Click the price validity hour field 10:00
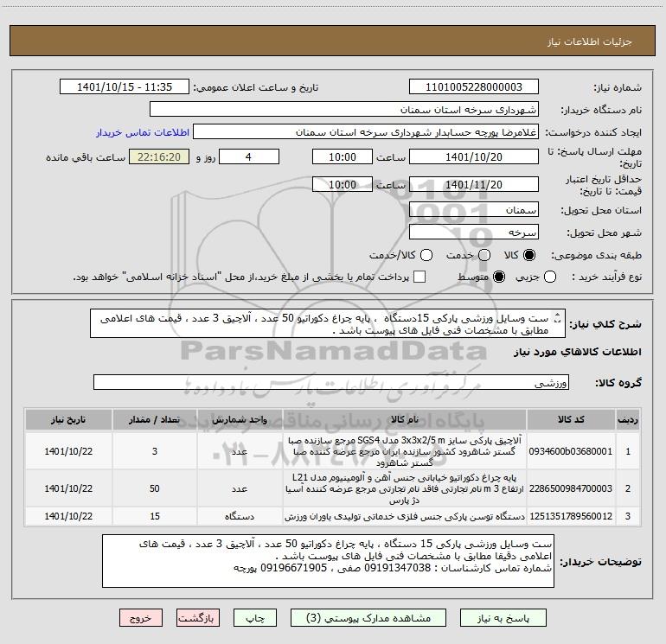Screen dimensions: 666x644 pyautogui.click(x=343, y=184)
